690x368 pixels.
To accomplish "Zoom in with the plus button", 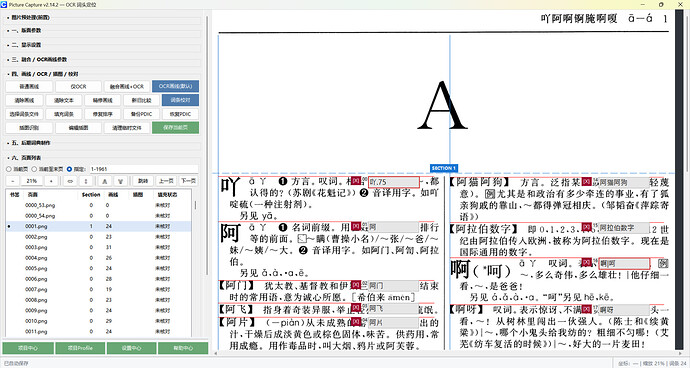I will pyautogui.click(x=51, y=181).
